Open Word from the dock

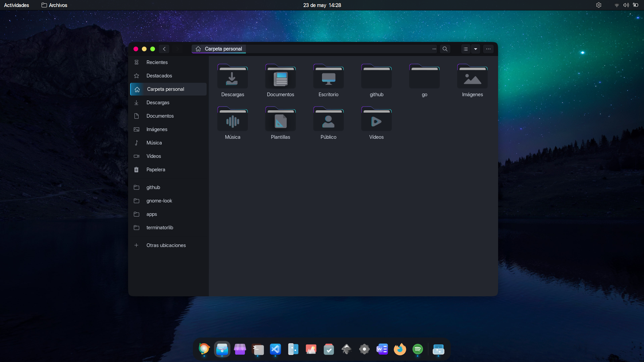[x=382, y=349]
